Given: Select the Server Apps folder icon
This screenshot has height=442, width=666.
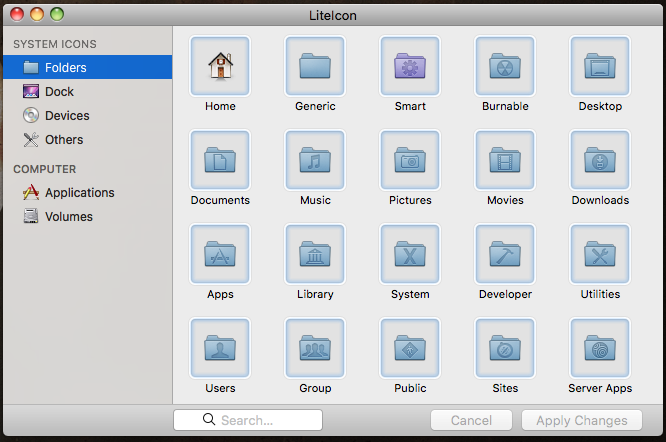Looking at the screenshot, I should (x=600, y=348).
